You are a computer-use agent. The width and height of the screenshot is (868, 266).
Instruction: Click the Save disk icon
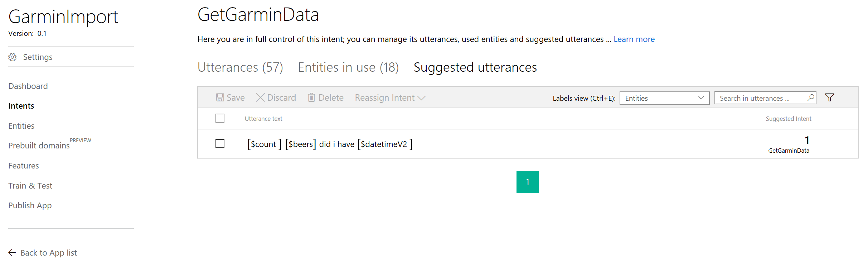tap(220, 98)
